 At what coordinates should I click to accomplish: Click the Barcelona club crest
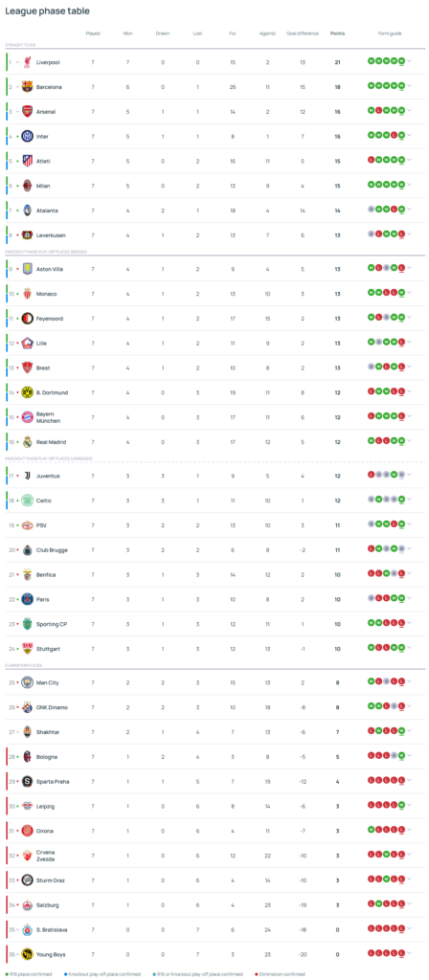click(x=27, y=87)
